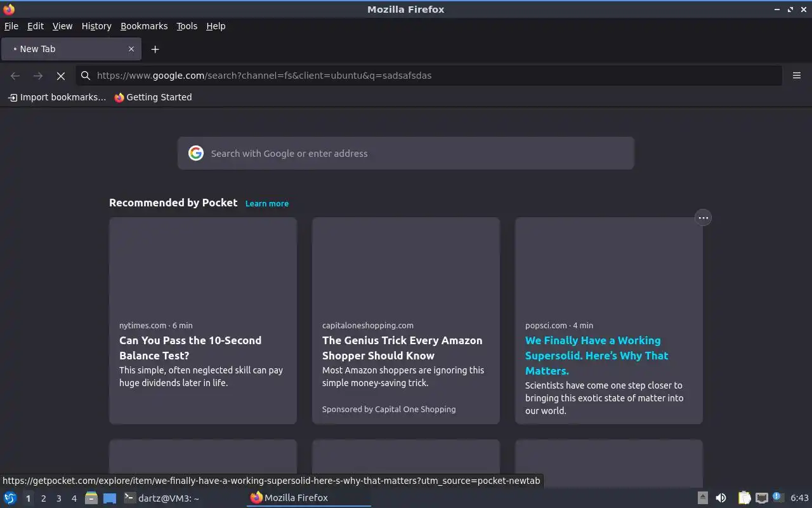This screenshot has height=508, width=812.
Task: Close the New Tab tab
Action: [x=131, y=49]
